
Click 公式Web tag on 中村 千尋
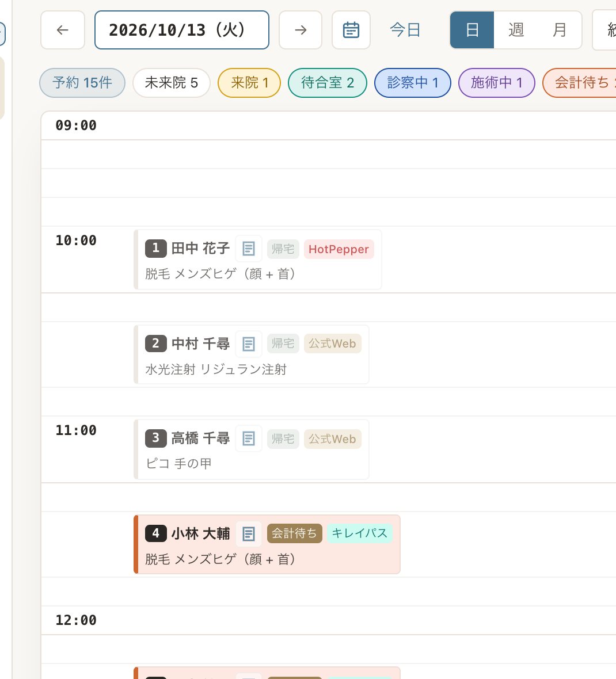[x=333, y=344]
